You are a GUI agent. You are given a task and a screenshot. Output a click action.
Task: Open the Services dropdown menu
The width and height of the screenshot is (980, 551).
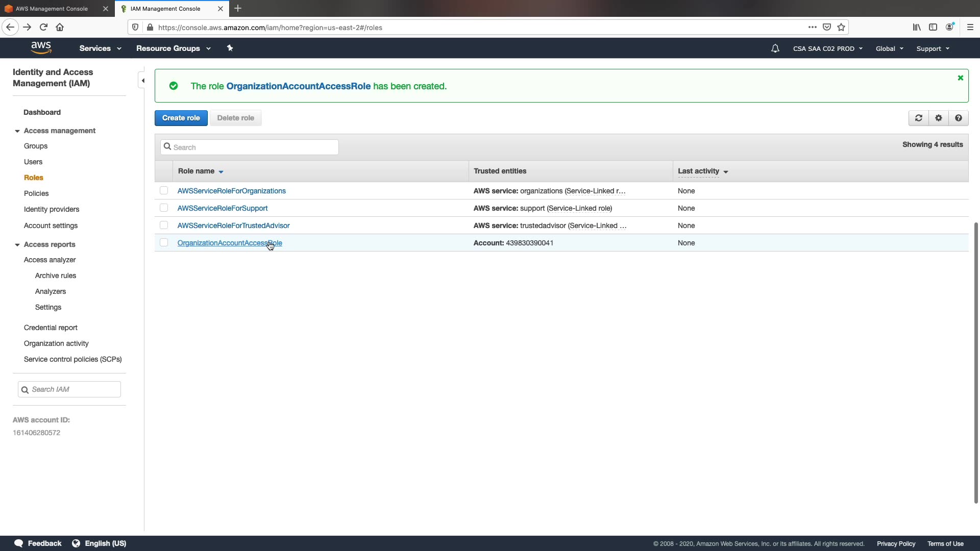pyautogui.click(x=100, y=48)
